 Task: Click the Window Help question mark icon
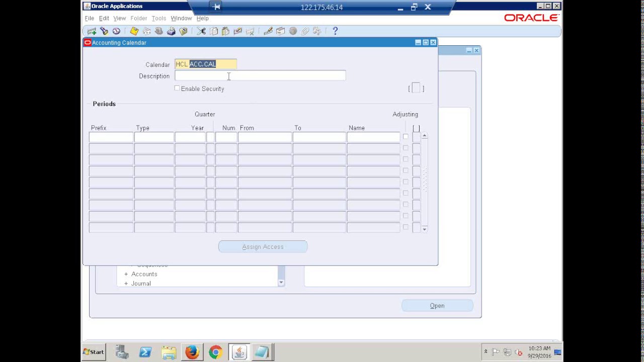(336, 31)
